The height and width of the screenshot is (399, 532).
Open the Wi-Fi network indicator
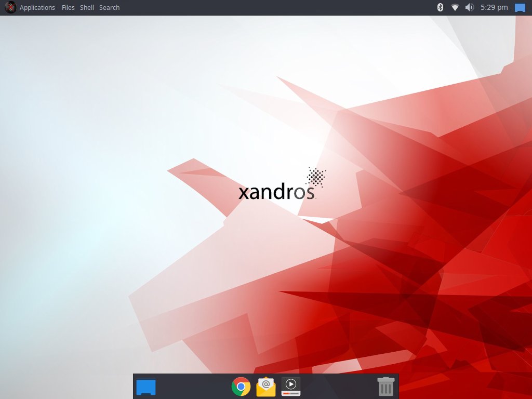(x=455, y=7)
